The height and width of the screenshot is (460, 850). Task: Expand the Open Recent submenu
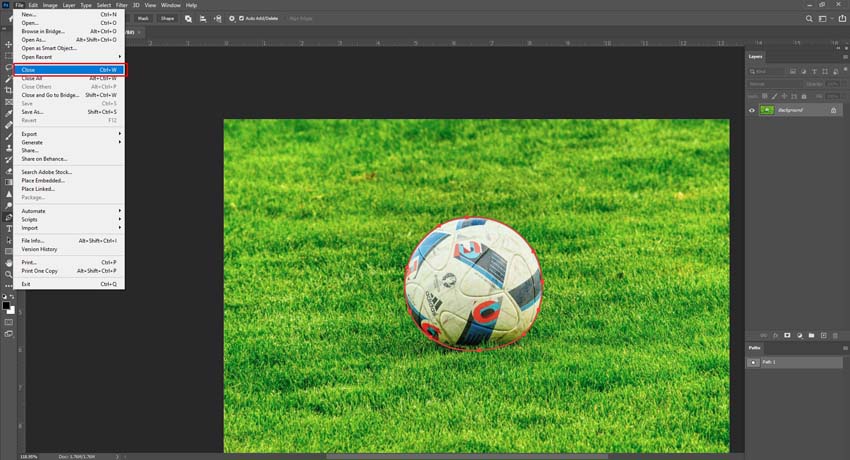(x=69, y=57)
